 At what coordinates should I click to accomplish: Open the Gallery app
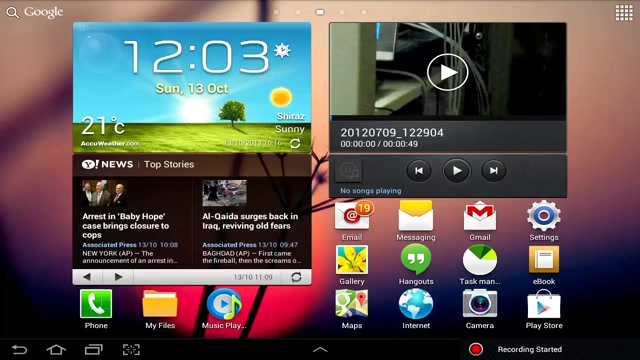click(352, 265)
